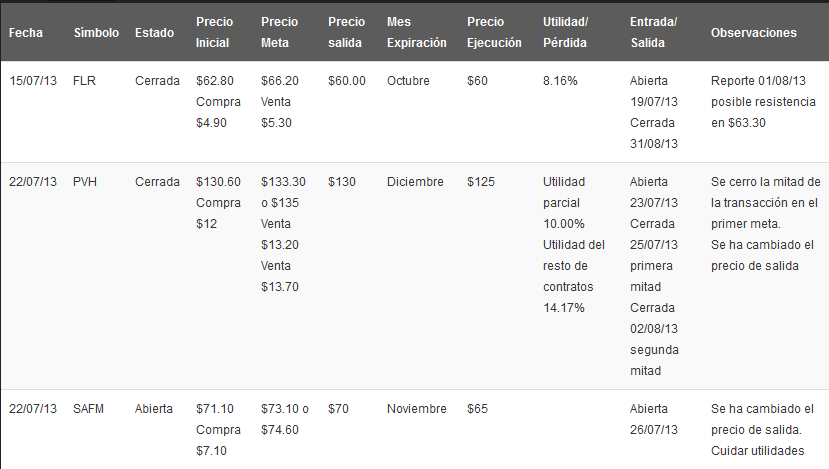Select the Estado column header
This screenshot has height=469, width=829.
pos(155,33)
